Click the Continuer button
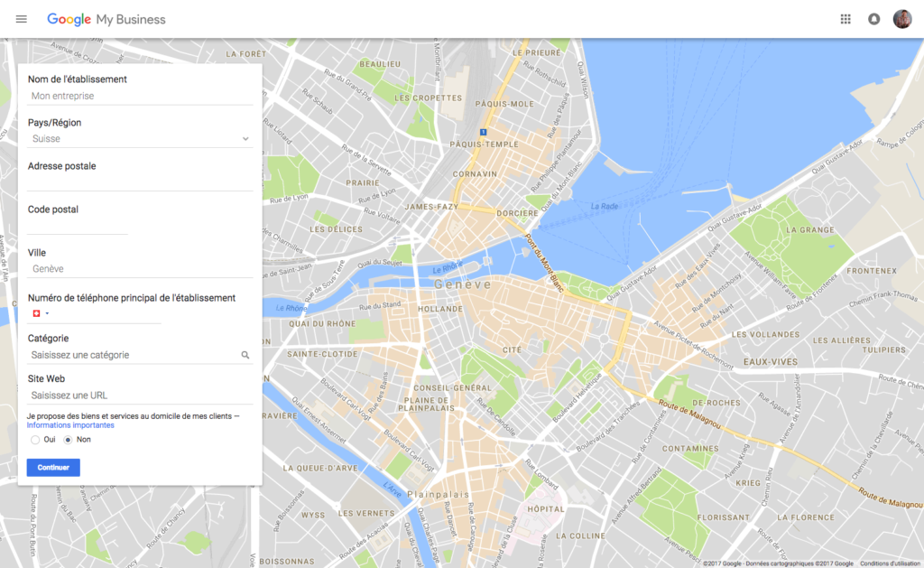Image resolution: width=924 pixels, height=568 pixels. 53,468
